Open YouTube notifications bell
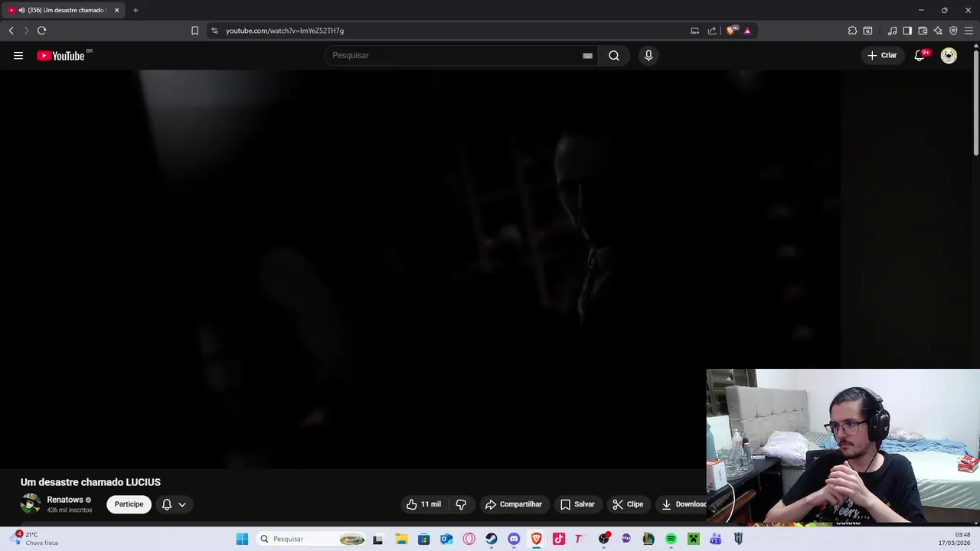Screen dimensions: 980x551 920,55
